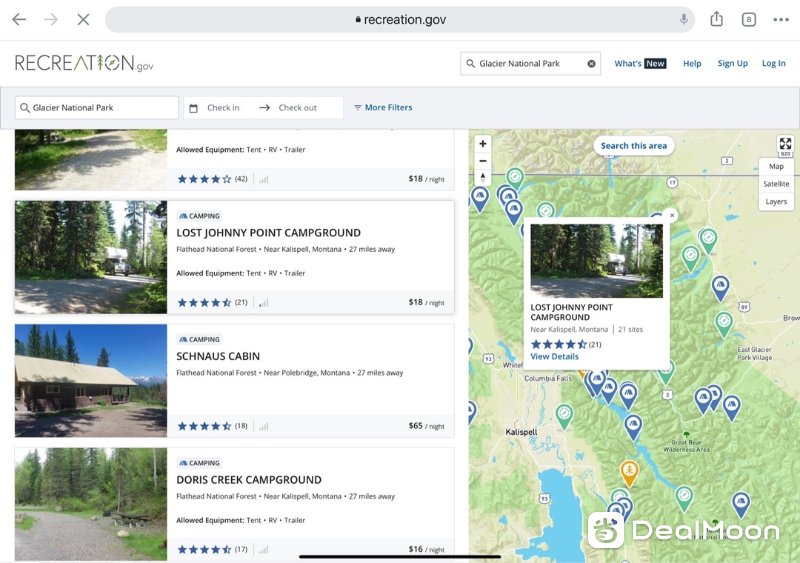Zoom out the map with minus button
This screenshot has width=800, height=563.
coord(483,161)
